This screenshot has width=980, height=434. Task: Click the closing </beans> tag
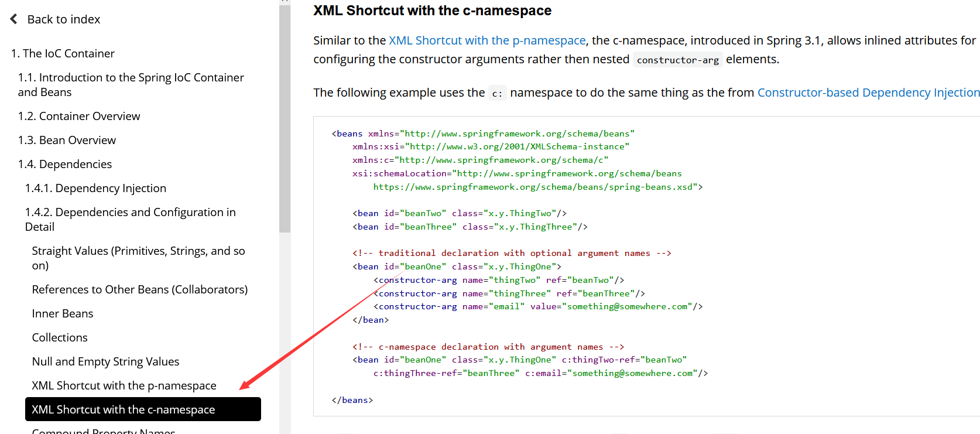[352, 400]
